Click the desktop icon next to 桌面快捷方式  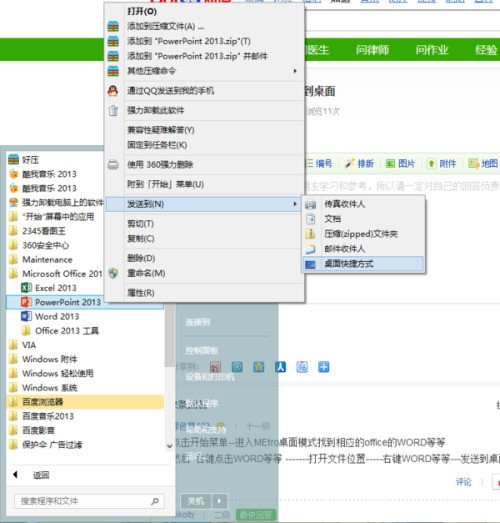click(311, 264)
